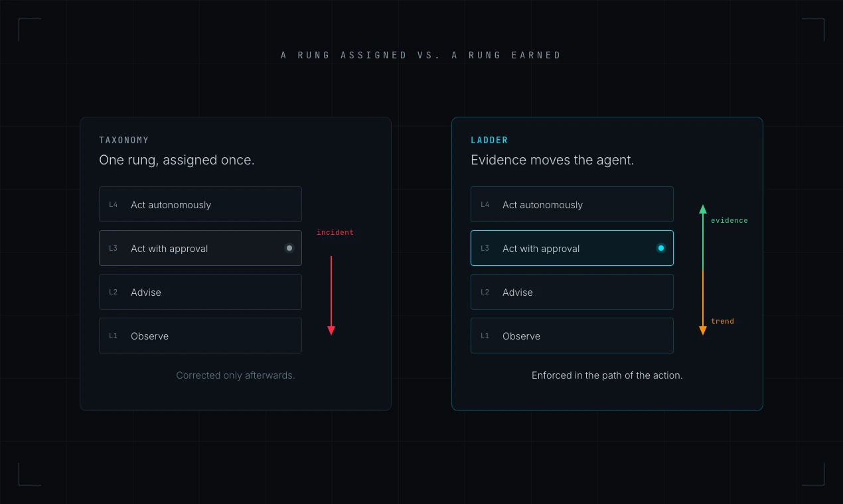This screenshot has width=843, height=504.
Task: Click 'A RUNG ASSIGNED VS. A RUNG EARNED' header
Action: pos(421,55)
